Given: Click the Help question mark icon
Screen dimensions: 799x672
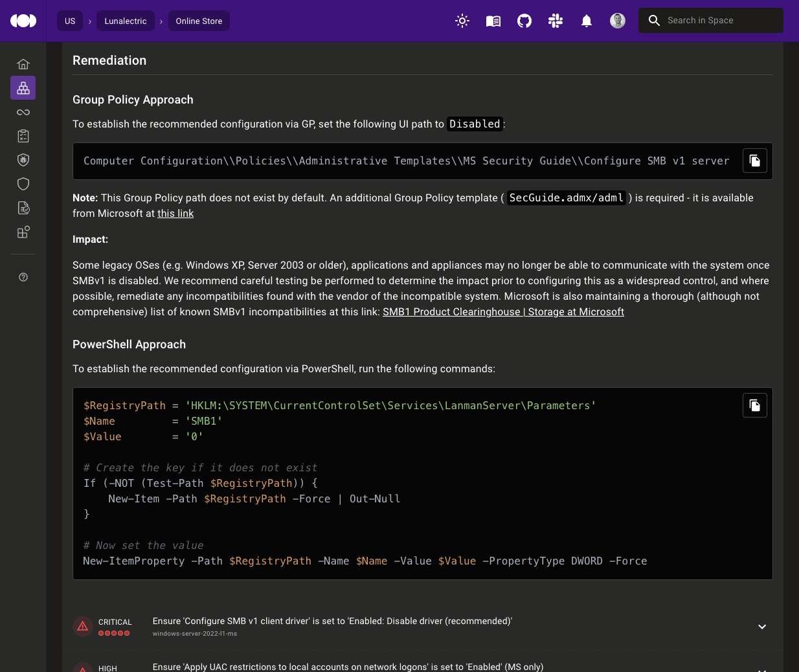Looking at the screenshot, I should [x=23, y=276].
